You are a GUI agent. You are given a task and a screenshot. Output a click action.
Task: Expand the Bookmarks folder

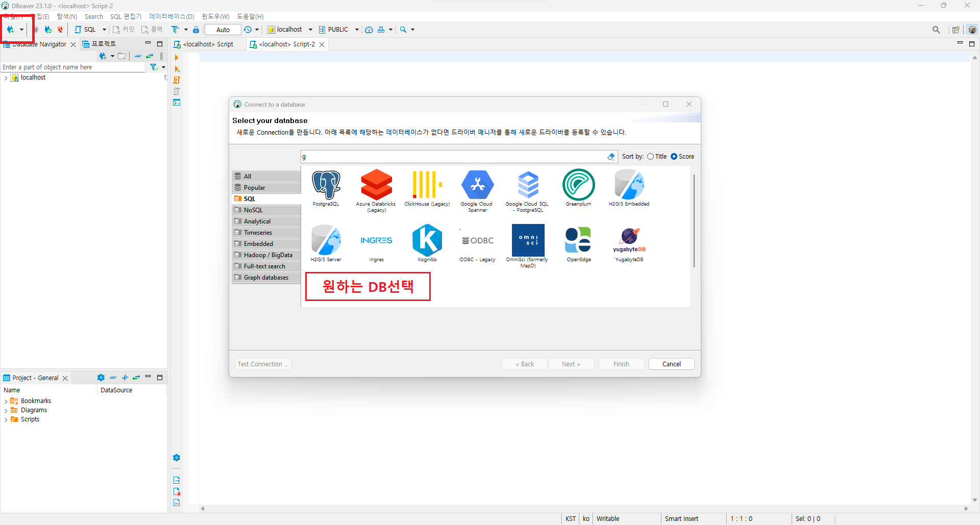point(6,402)
